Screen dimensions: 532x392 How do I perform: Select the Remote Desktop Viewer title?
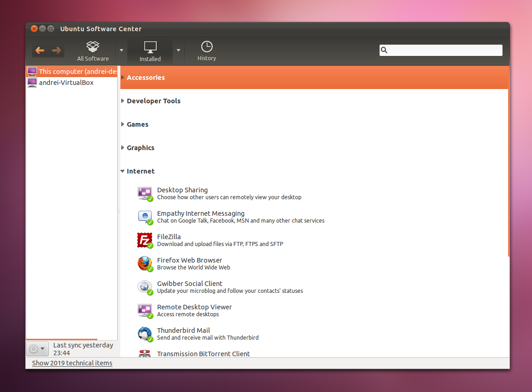coord(194,307)
